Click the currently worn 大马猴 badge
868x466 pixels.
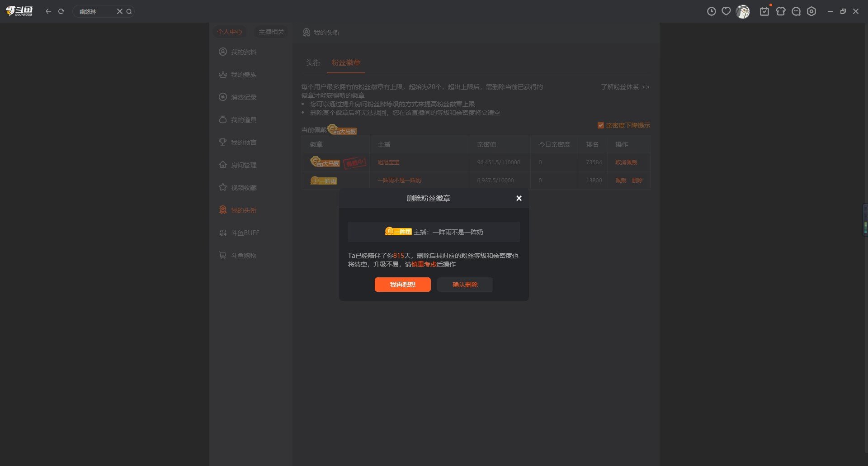(x=342, y=130)
